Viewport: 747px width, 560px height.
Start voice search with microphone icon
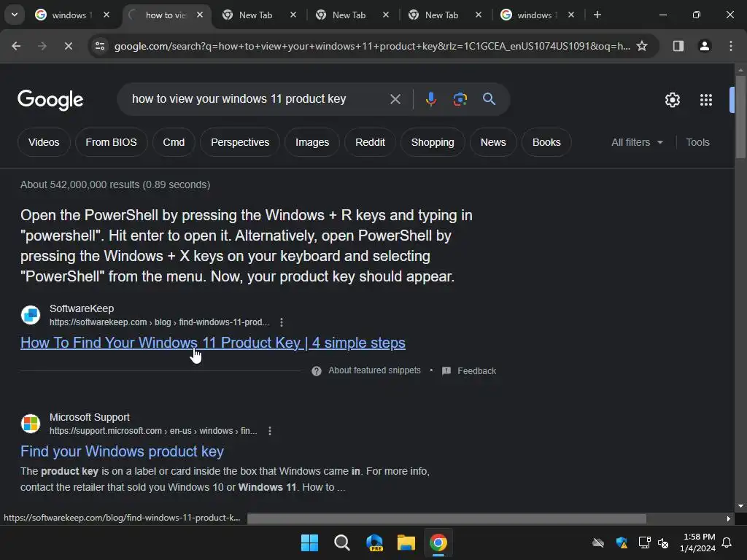(x=430, y=99)
